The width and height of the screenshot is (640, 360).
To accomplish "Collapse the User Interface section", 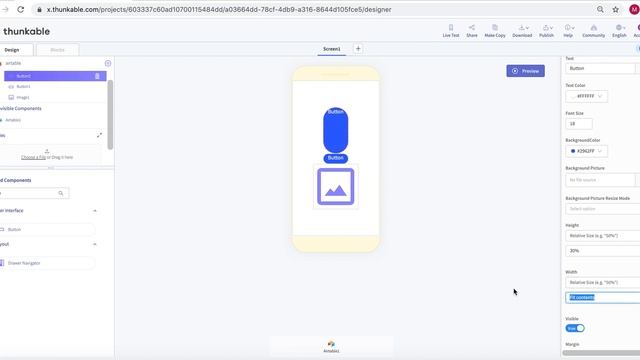I will coord(95,211).
